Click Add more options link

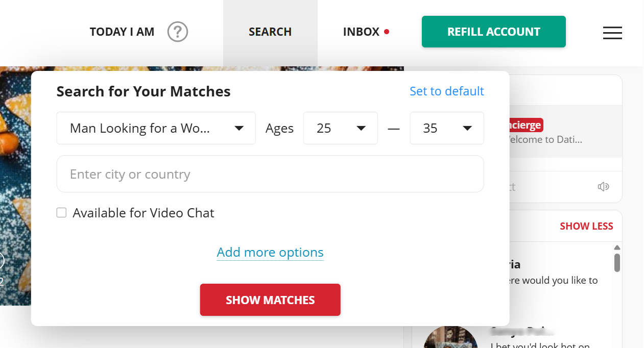point(270,252)
